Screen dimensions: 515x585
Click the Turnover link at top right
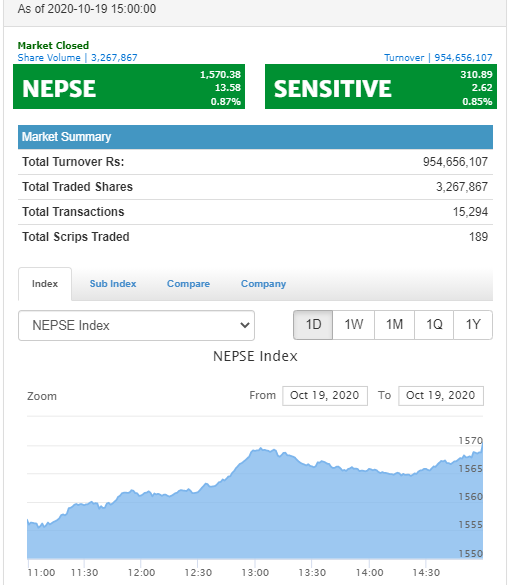438,58
